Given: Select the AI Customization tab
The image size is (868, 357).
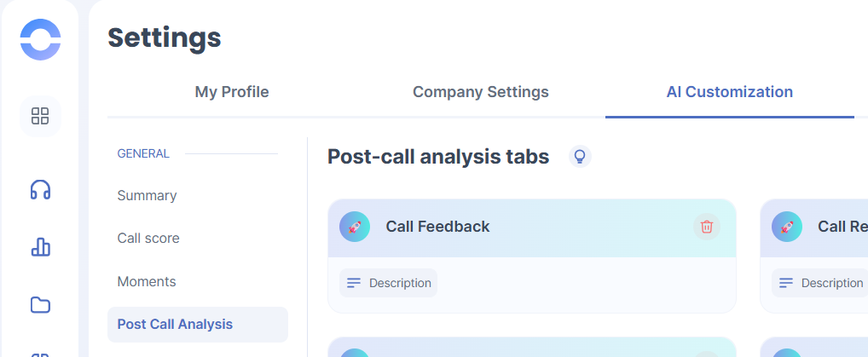Looking at the screenshot, I should [x=729, y=92].
